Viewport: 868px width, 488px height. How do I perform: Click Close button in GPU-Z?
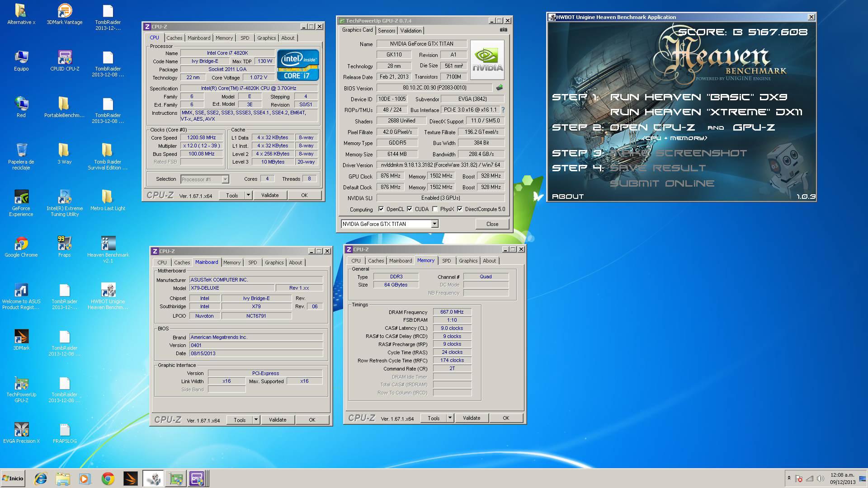coord(492,224)
